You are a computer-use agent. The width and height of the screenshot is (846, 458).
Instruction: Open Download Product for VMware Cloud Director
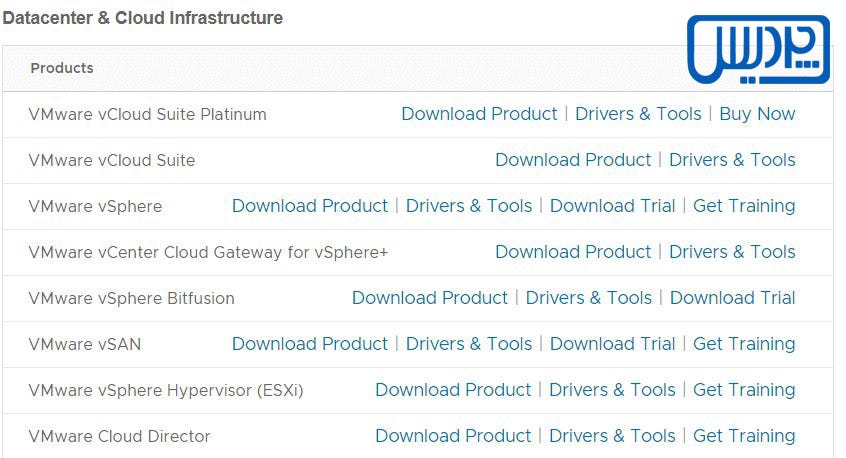453,435
